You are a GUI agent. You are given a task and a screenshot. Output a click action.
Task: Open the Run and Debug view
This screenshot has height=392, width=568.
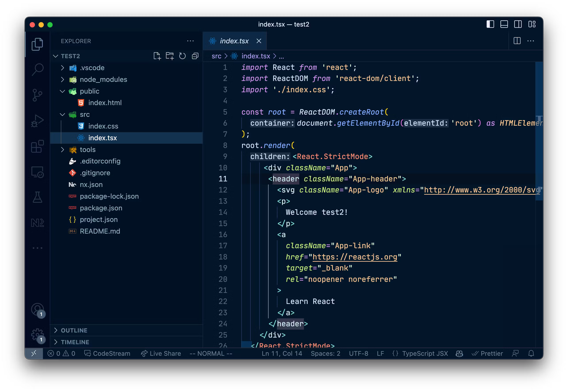tap(37, 121)
